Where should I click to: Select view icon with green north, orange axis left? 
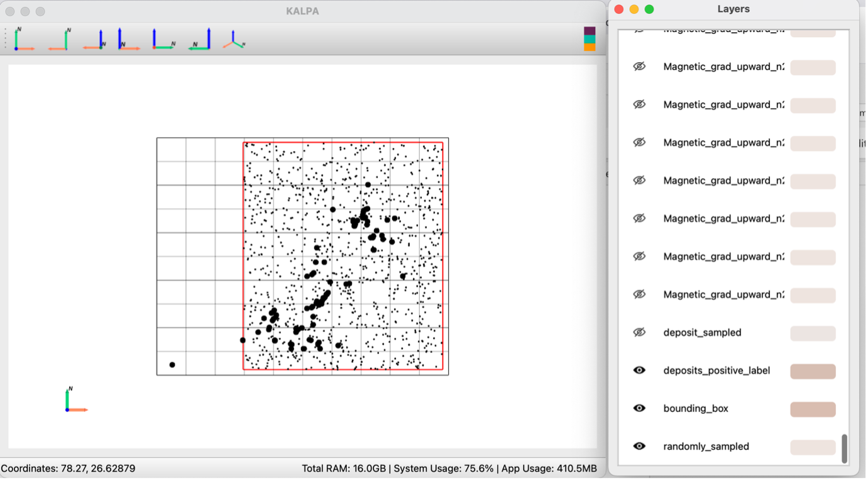pos(59,39)
